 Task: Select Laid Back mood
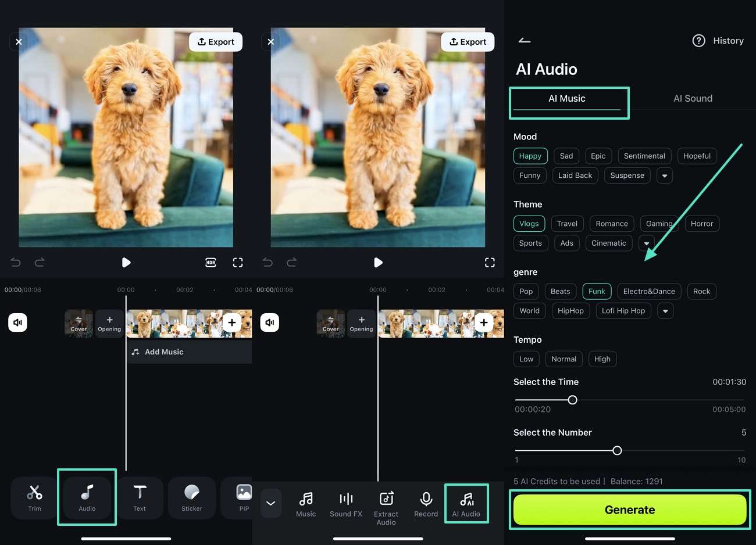575,175
